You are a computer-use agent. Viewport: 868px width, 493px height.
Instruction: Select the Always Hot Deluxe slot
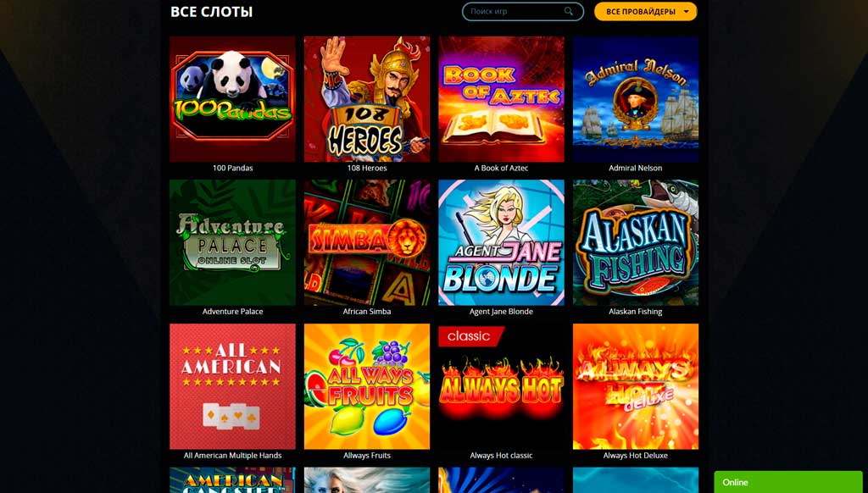pos(636,386)
